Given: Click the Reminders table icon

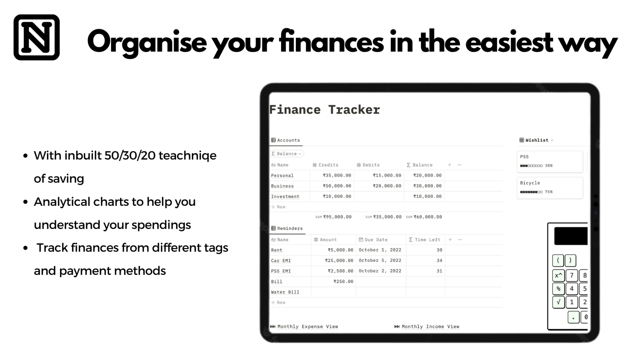Looking at the screenshot, I should pyautogui.click(x=273, y=228).
